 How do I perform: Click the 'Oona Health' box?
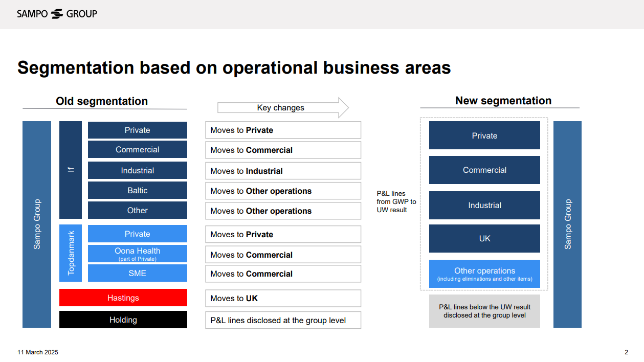pos(138,254)
